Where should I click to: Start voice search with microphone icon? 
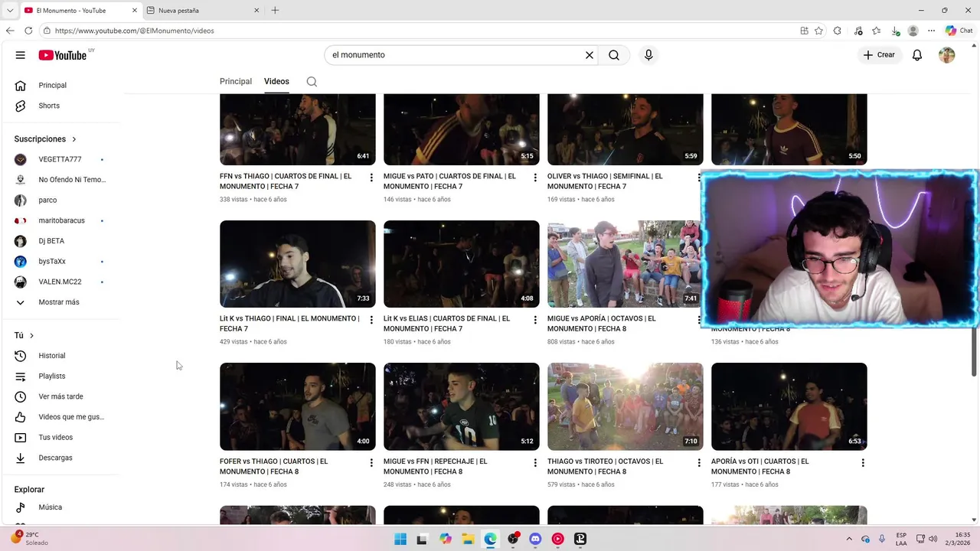(x=648, y=55)
